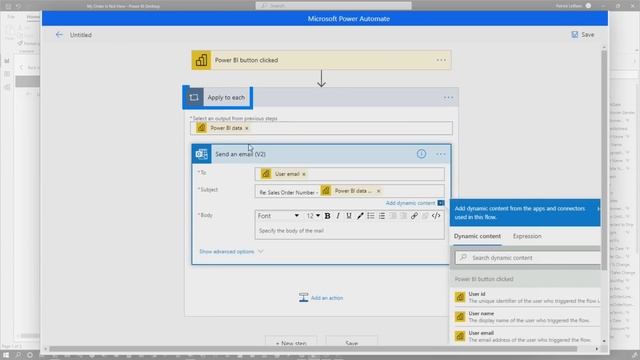Viewport: 640px width, 360px height.
Task: Toggle underline formatting in the email body
Action: (349, 216)
